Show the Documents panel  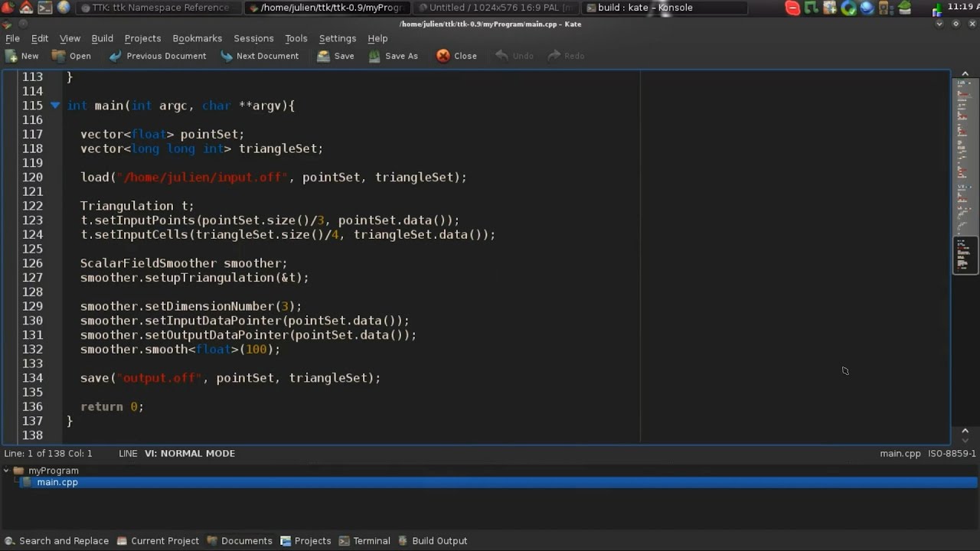tap(240, 541)
